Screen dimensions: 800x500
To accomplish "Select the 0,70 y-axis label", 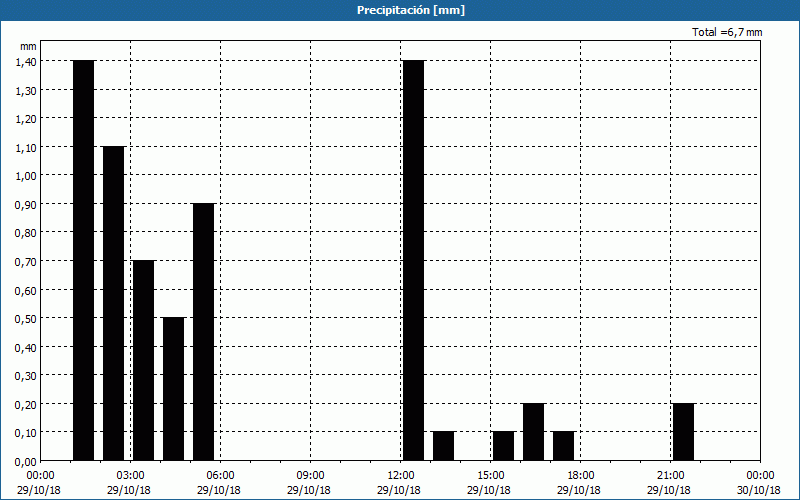I will point(27,262).
